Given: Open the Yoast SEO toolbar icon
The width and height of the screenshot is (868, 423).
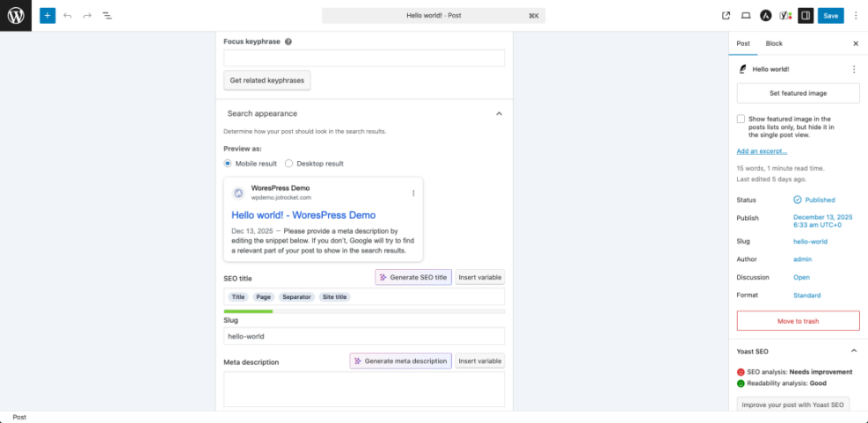Looking at the screenshot, I should pos(785,16).
